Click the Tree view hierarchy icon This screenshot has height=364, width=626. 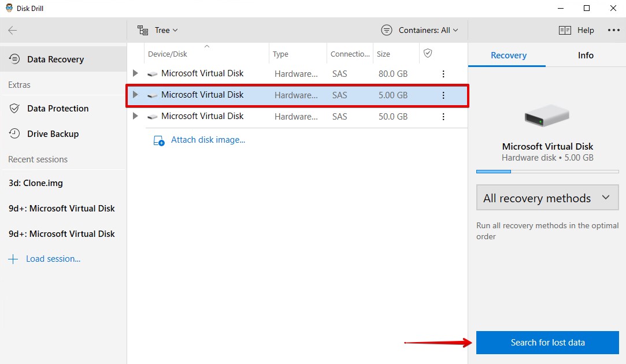(143, 30)
